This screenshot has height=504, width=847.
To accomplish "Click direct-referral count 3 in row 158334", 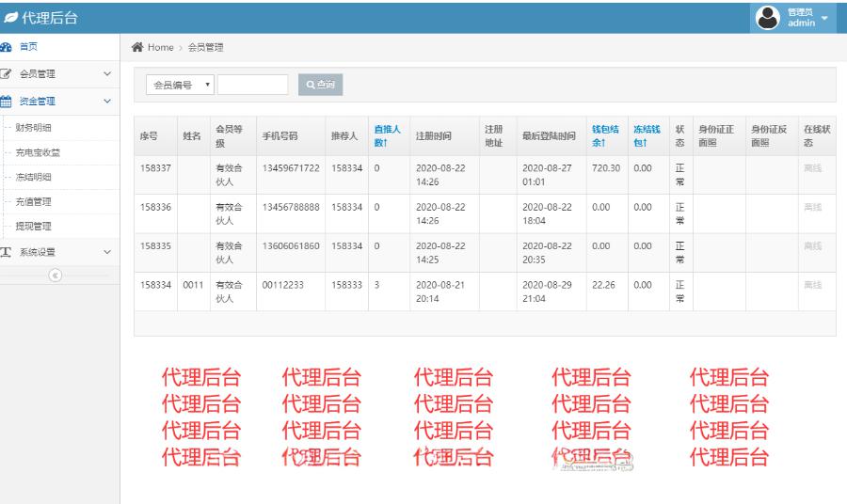I will click(376, 285).
